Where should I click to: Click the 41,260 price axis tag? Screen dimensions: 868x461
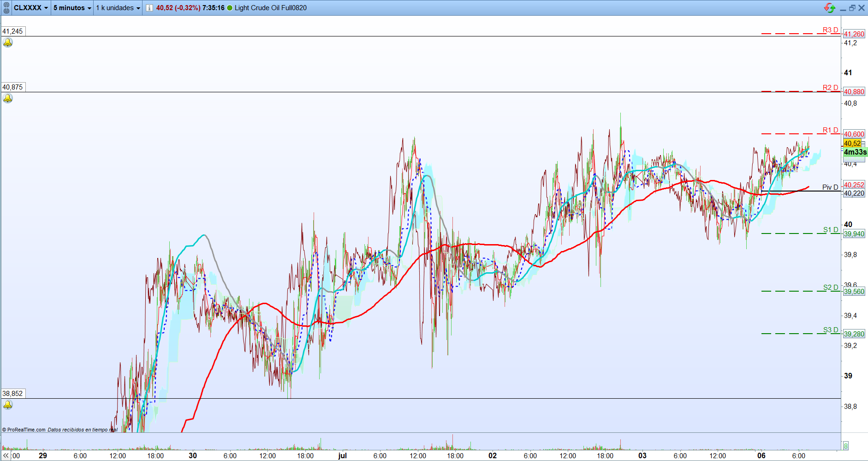[854, 34]
